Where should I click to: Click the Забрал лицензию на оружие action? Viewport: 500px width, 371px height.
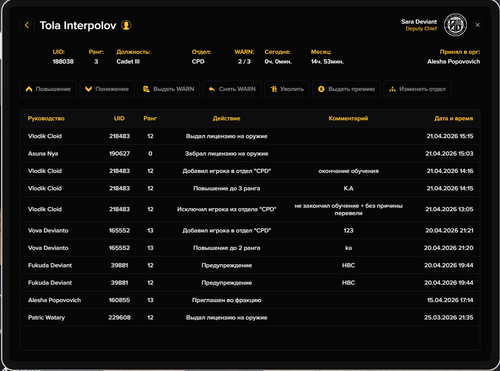227,153
